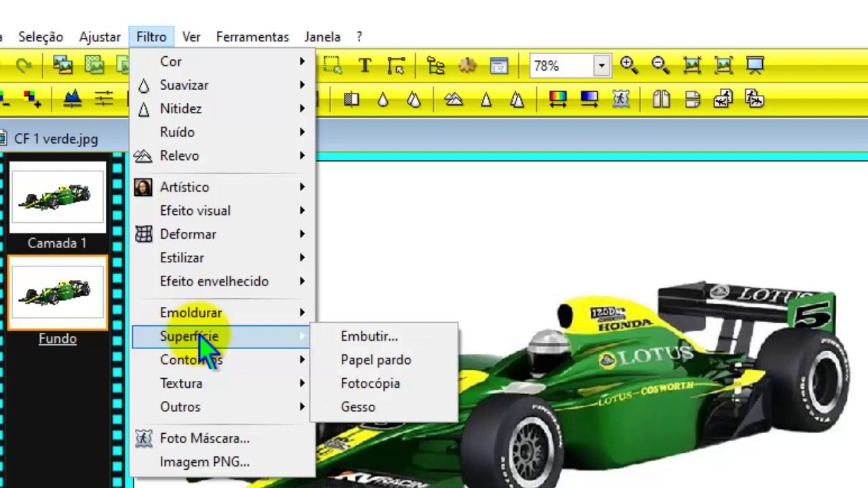Click the redo arrow icon
The height and width of the screenshot is (488, 868).
(x=24, y=66)
